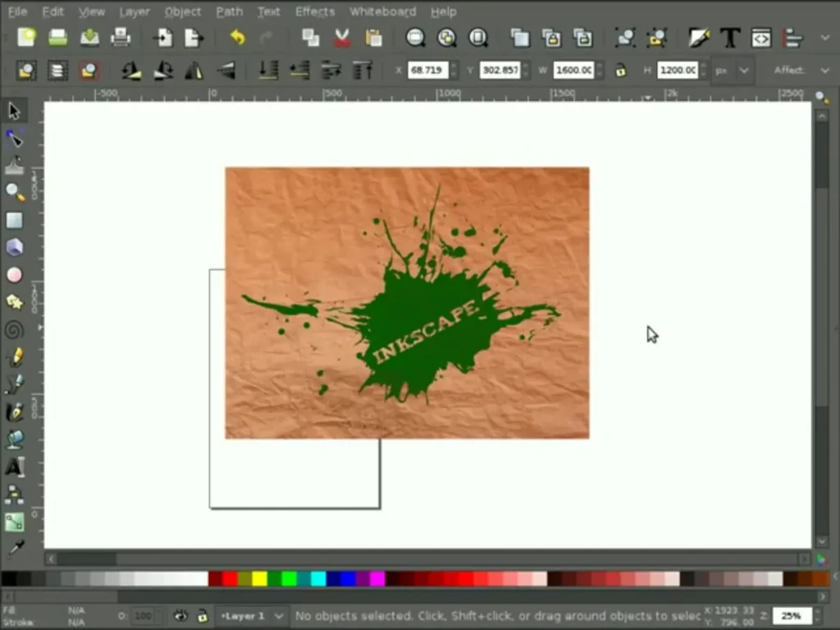Open the Path menu
840x630 pixels.
[x=230, y=11]
